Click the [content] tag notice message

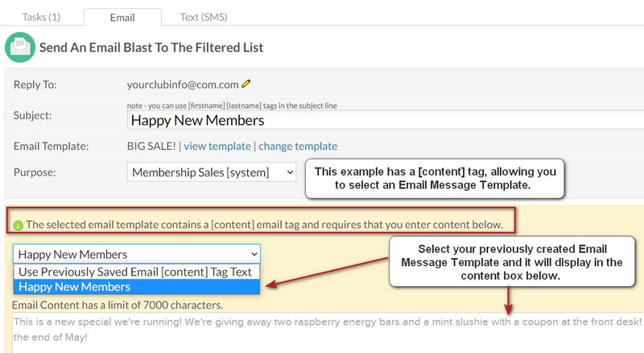[265, 225]
